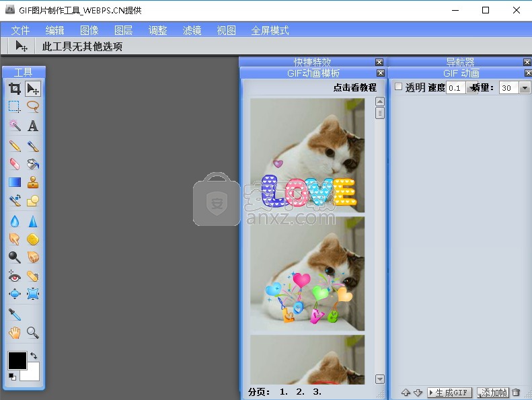The image size is (532, 400).
Task: Close the GIF动画模板 panel
Action: click(x=381, y=73)
